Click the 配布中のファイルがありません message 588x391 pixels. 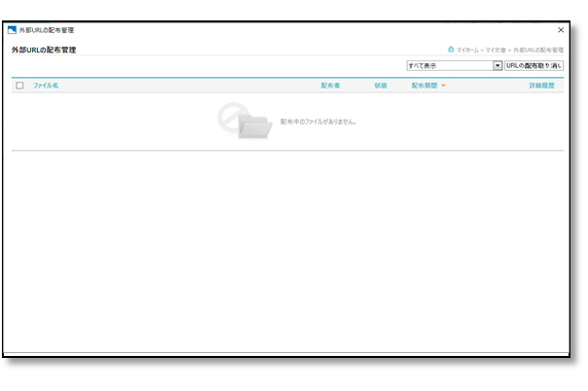point(318,122)
